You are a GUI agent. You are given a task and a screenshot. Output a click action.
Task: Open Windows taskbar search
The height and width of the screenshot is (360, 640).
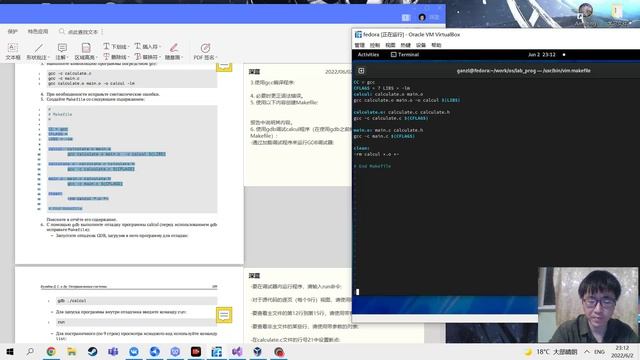[x=30, y=351]
